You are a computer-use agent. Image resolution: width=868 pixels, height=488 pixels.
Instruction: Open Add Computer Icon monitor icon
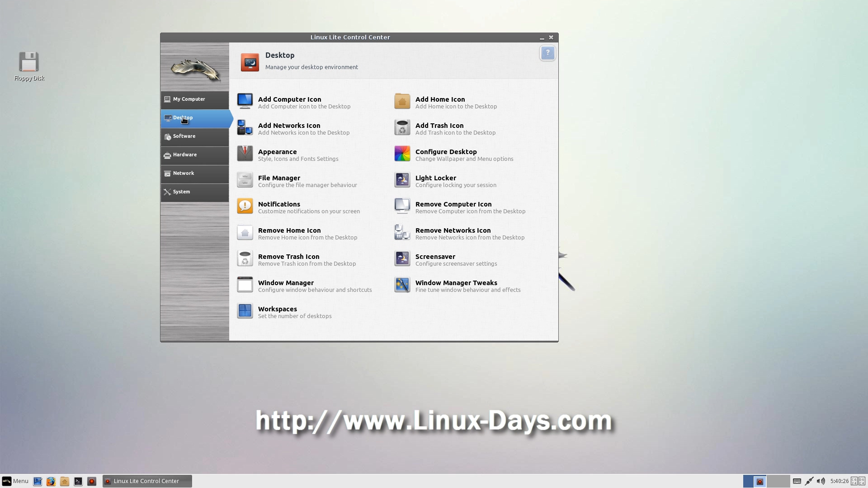point(245,101)
